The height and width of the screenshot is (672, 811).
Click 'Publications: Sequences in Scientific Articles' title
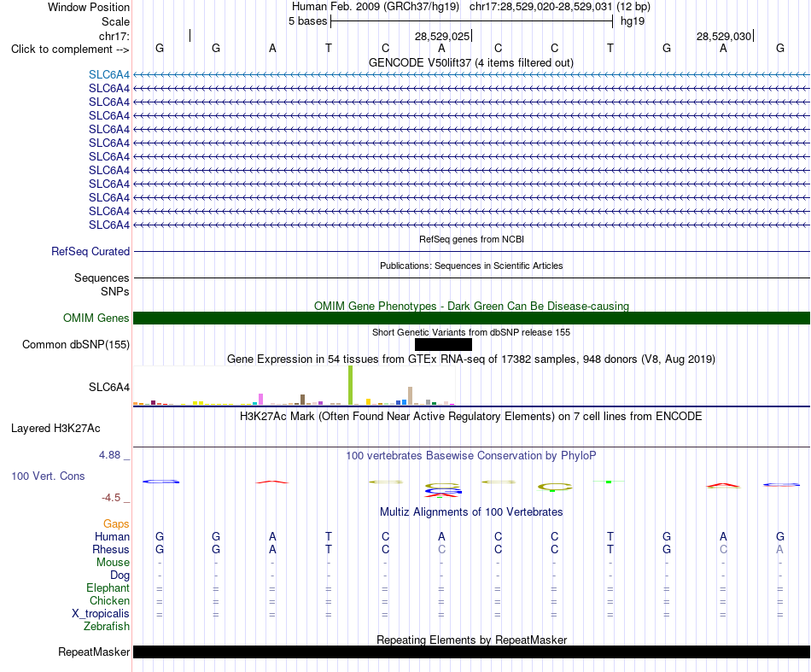(471, 266)
